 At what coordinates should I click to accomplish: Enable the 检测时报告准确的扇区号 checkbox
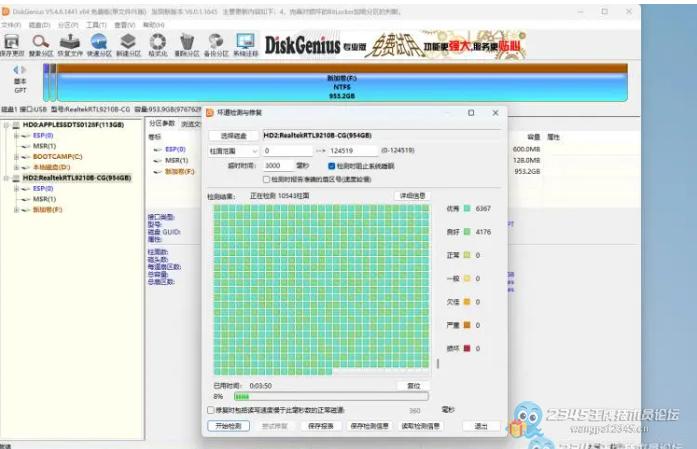point(265,179)
